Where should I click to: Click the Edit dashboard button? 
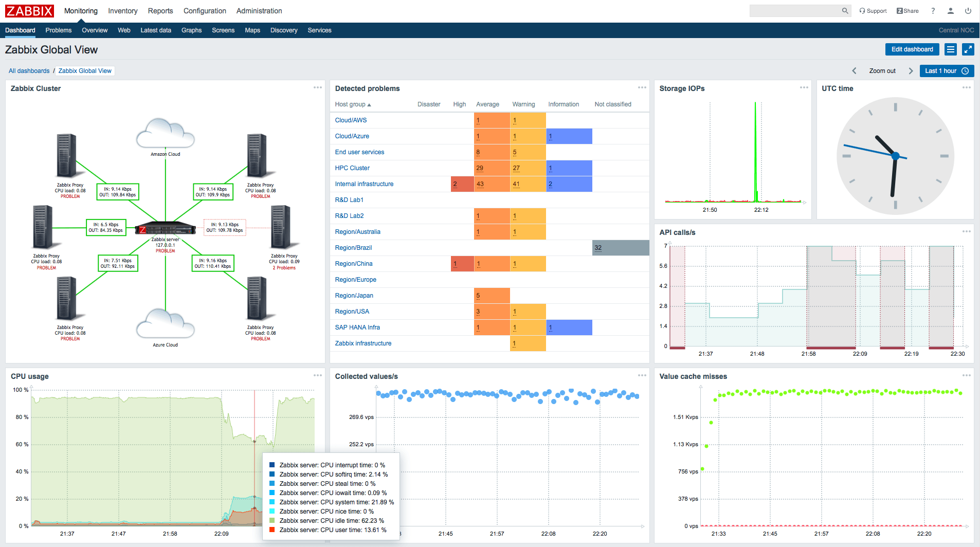click(912, 49)
